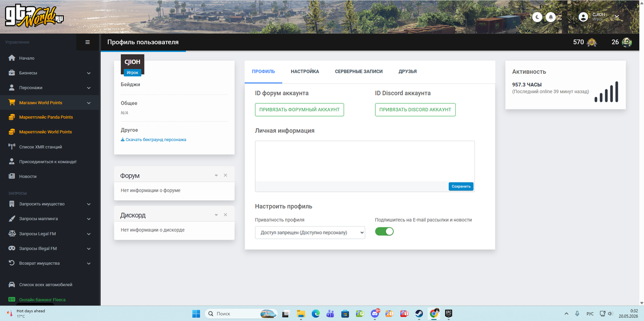
Task: Switch to the Друзья tab
Action: point(408,71)
